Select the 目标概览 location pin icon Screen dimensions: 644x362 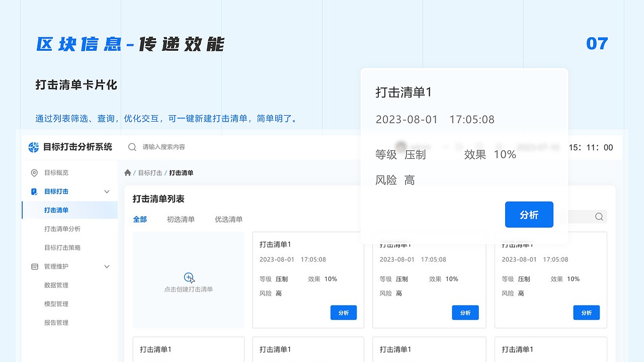[34, 172]
